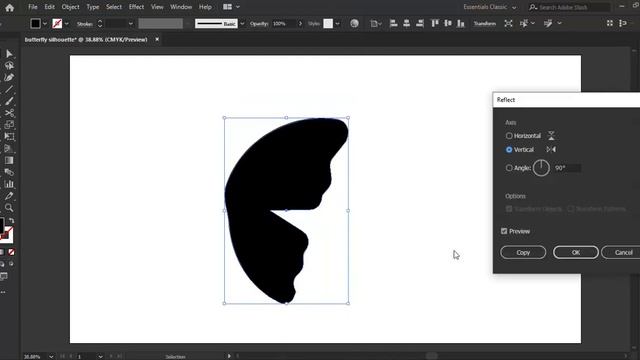
Task: Expand the zoom level dropdown in status bar
Action: point(51,356)
